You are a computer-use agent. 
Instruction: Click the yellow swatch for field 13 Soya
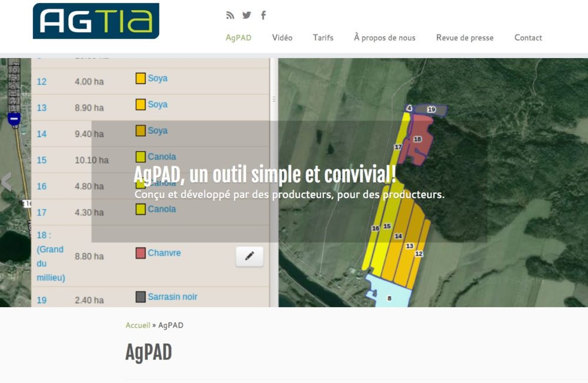141,105
